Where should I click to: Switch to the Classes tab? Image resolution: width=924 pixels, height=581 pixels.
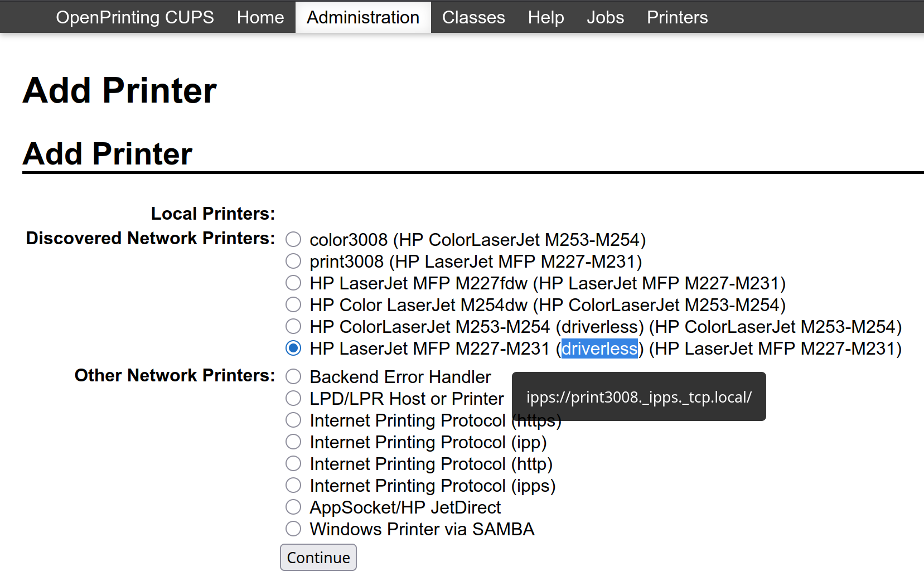point(473,17)
